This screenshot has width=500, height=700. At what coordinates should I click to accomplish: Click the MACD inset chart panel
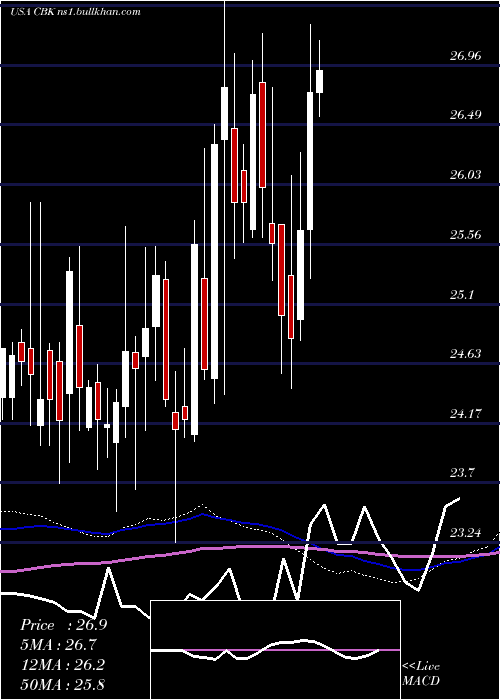click(x=275, y=650)
